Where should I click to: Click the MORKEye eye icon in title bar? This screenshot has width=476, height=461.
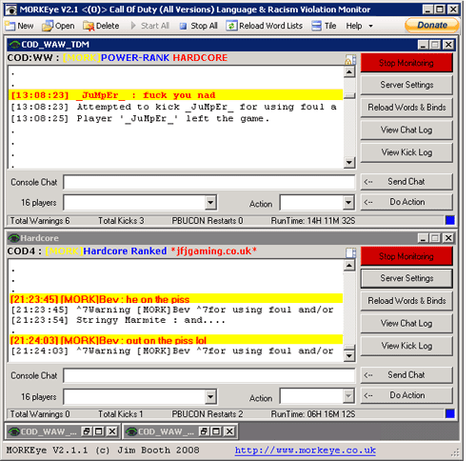pyautogui.click(x=11, y=10)
